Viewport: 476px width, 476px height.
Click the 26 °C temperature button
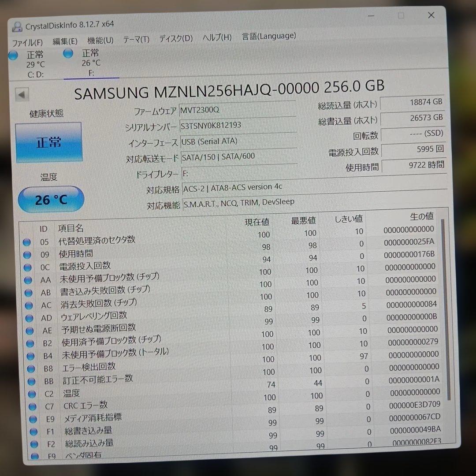point(51,199)
